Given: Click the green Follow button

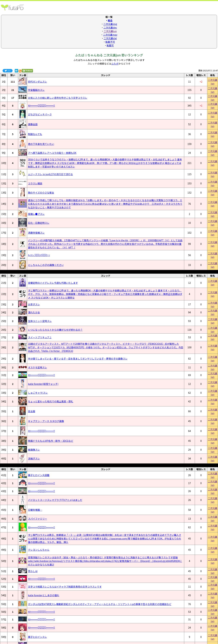Looking at the screenshot, I should click(28, 71).
